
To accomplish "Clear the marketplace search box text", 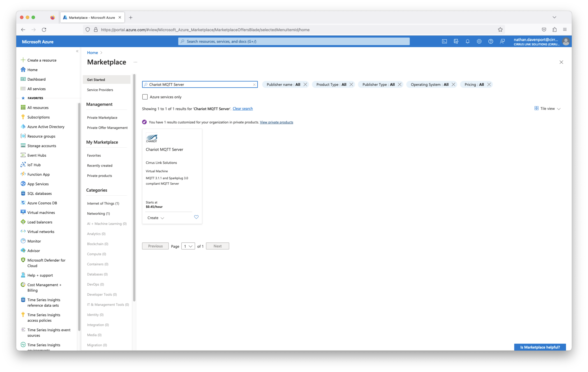I will coord(254,84).
